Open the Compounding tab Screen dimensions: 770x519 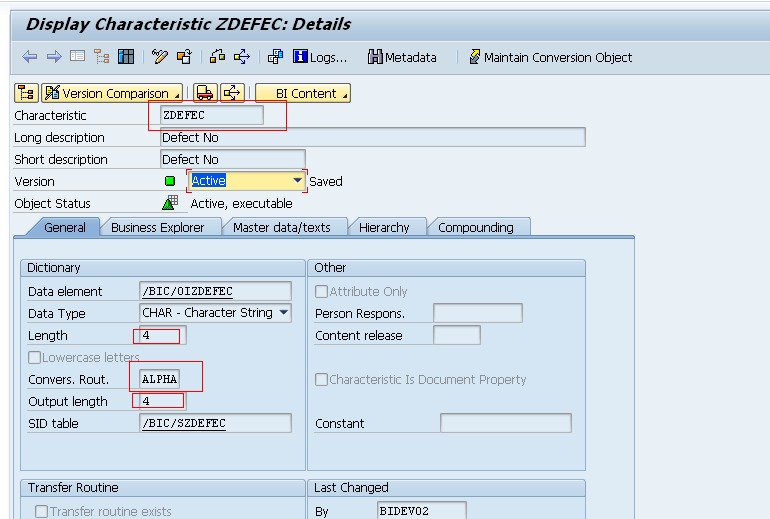(476, 227)
